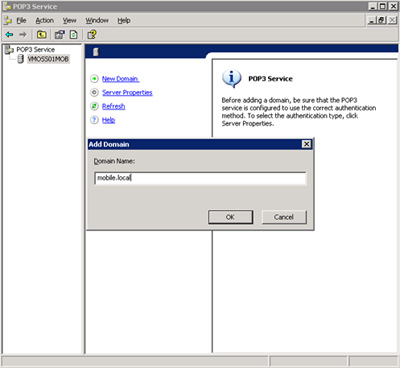Select POP3 Service root tree item
400x368 pixels.
[35, 49]
